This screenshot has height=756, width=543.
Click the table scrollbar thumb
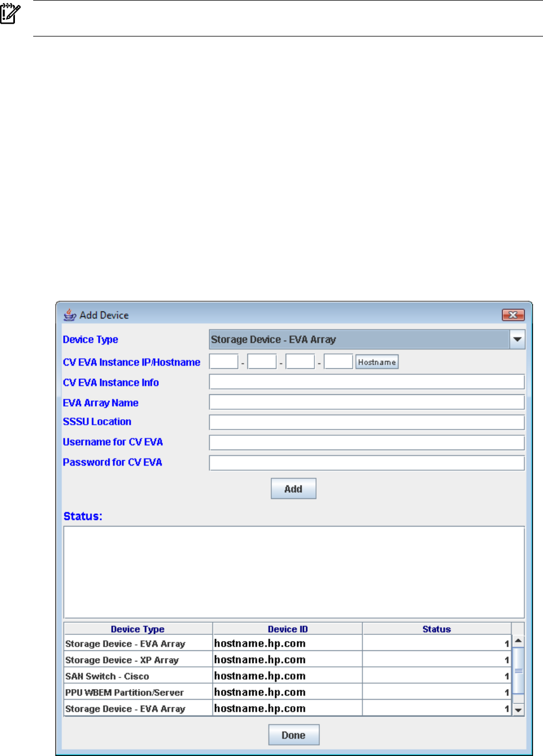518,670
